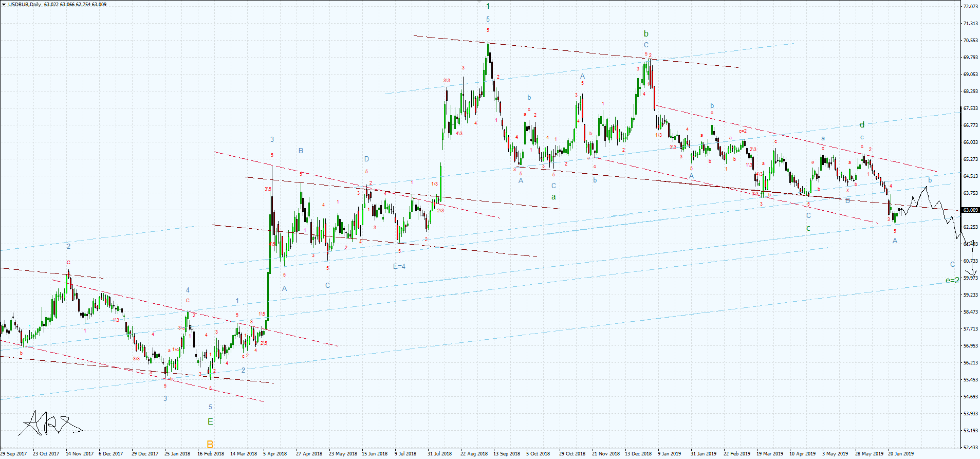Click the 65.273 price level label

970,159
